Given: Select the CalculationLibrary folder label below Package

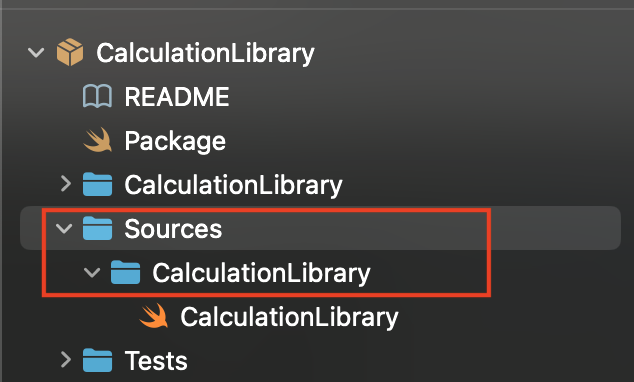Looking at the screenshot, I should [x=233, y=185].
